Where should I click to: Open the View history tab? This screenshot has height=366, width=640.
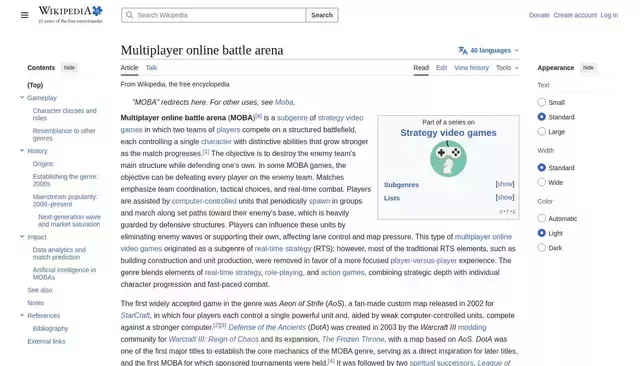tap(471, 68)
